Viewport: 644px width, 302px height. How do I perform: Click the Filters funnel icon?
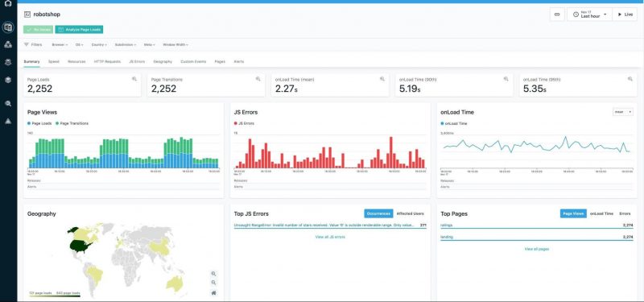27,44
